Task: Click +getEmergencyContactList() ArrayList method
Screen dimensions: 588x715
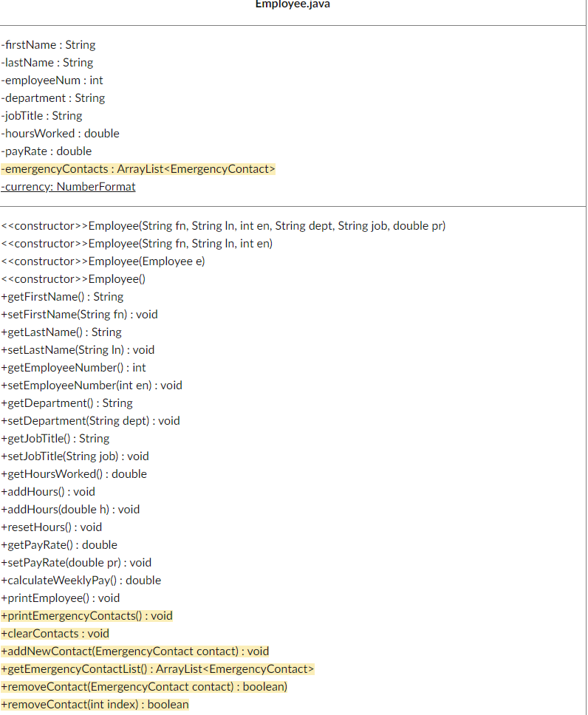Action: point(157,671)
